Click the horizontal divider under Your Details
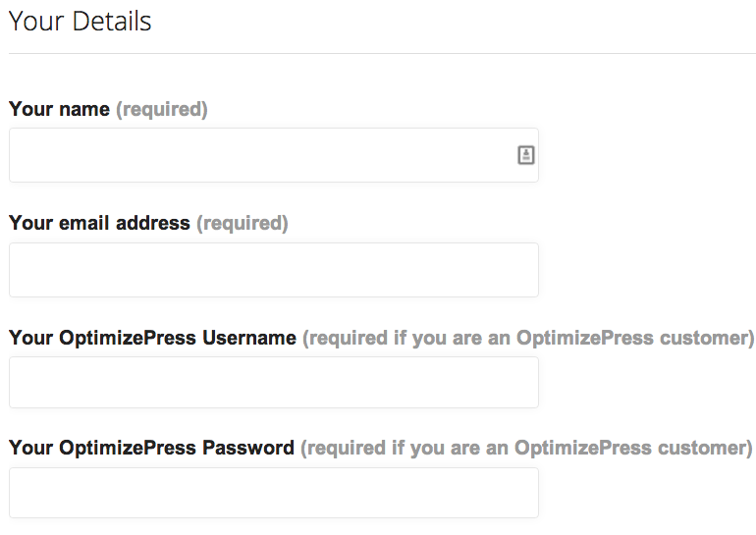Viewport: 756px width, 535px height. [382, 53]
